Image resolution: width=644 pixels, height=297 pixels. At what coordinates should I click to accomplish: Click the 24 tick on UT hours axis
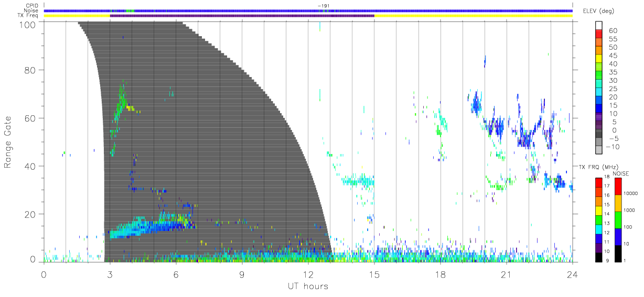pos(572,274)
